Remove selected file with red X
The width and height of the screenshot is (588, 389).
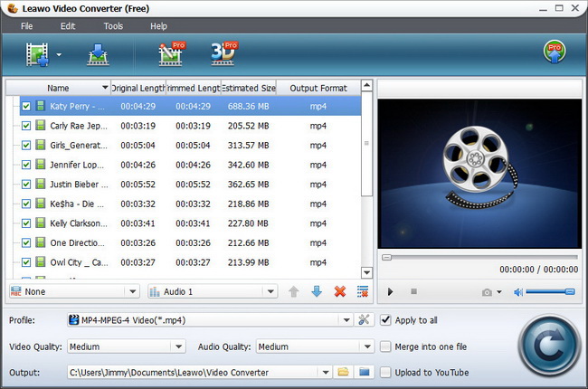(x=340, y=291)
